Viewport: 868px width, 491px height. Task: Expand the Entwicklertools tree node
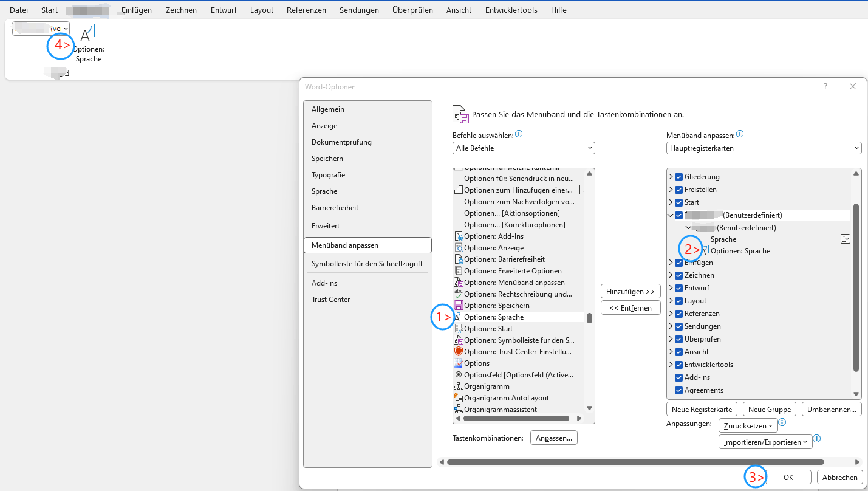pos(671,365)
